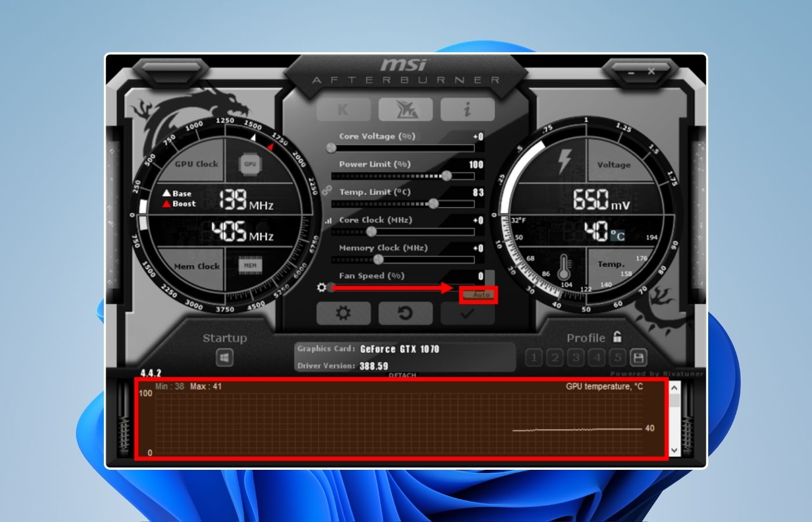This screenshot has height=522, width=812.
Task: Click the Min : 38 graph label
Action: [x=170, y=386]
